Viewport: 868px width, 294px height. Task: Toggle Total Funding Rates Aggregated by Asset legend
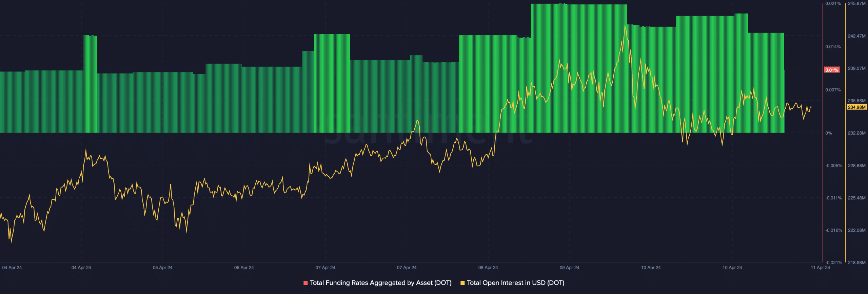click(377, 283)
